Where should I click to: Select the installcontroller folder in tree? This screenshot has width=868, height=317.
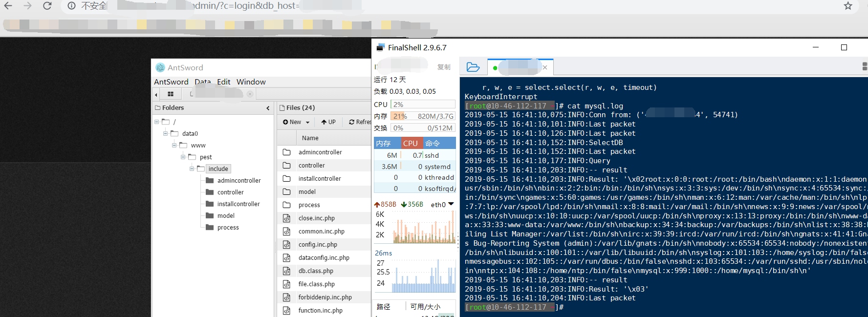[238, 204]
